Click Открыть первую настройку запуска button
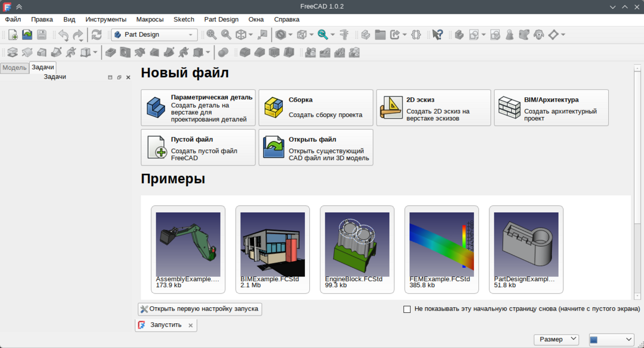Image resolution: width=644 pixels, height=348 pixels. click(200, 308)
